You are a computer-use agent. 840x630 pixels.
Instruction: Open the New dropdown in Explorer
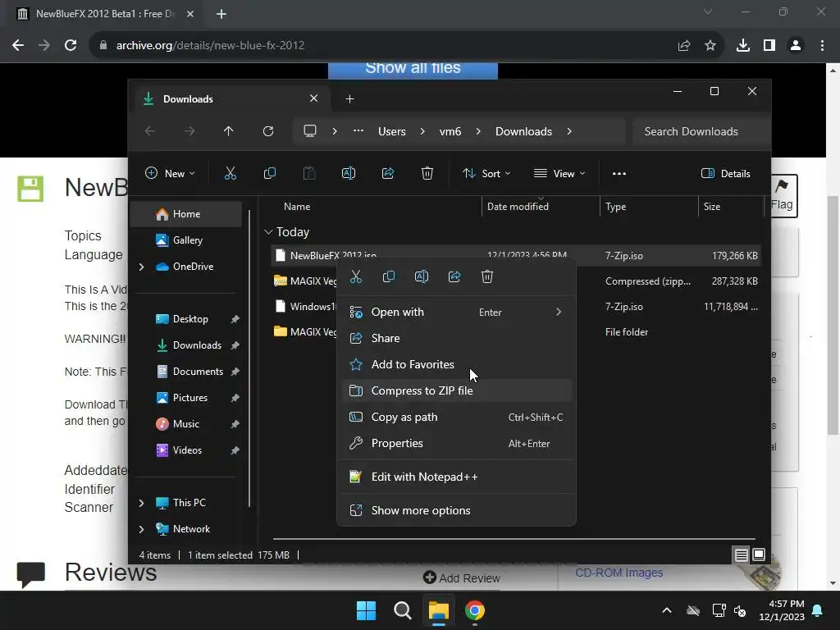point(171,174)
